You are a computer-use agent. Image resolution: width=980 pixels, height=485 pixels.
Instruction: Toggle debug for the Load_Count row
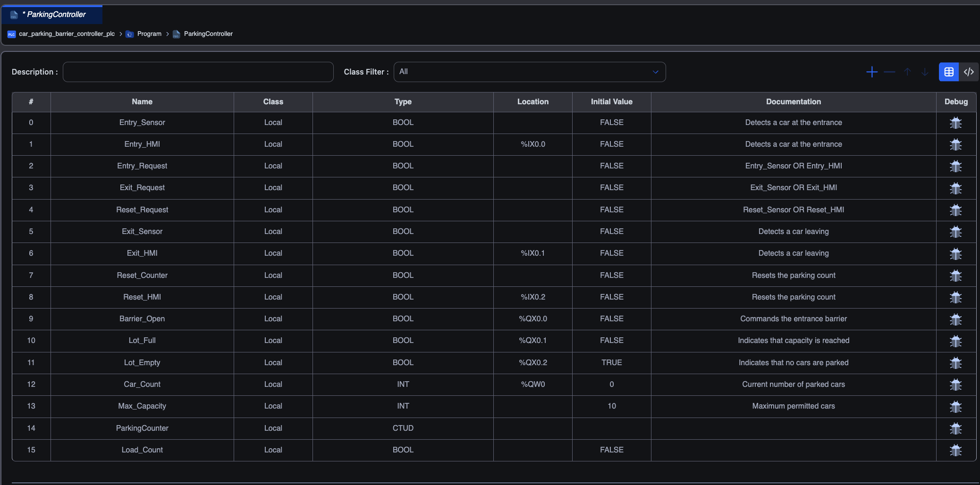(955, 450)
